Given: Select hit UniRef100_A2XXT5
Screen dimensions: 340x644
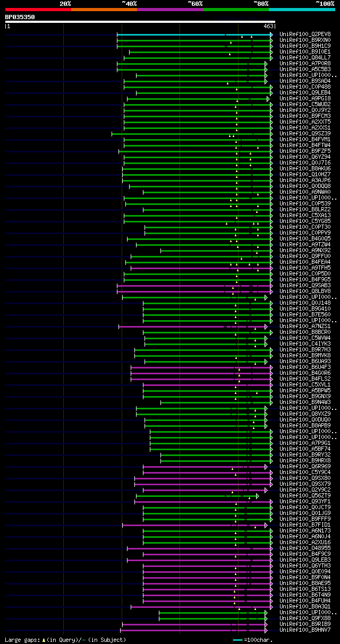Looking at the screenshot, I should tap(305, 122).
